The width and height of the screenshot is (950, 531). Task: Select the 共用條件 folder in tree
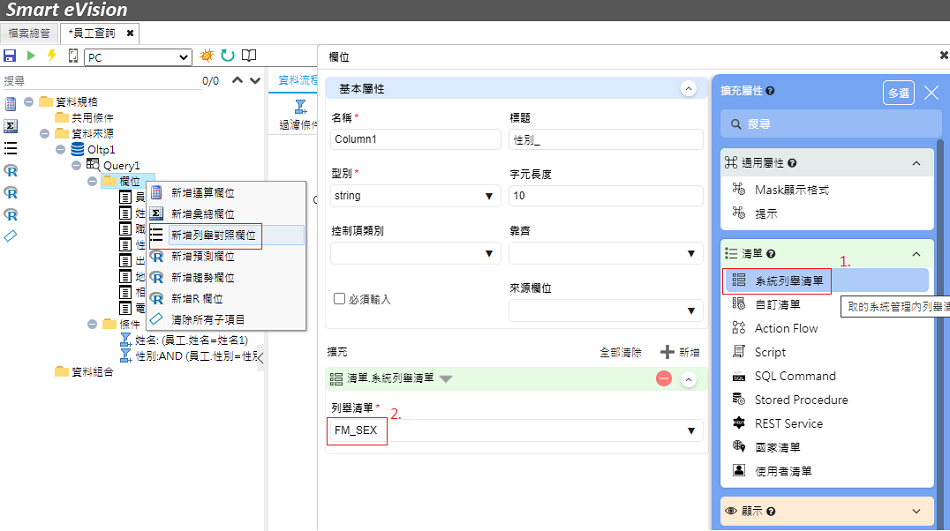click(x=84, y=117)
